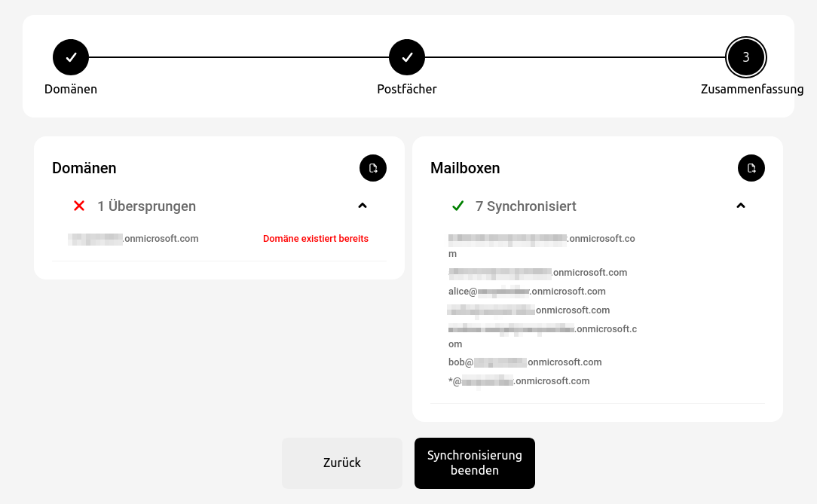
Task: Click the red X skipped status icon
Action: (x=79, y=206)
